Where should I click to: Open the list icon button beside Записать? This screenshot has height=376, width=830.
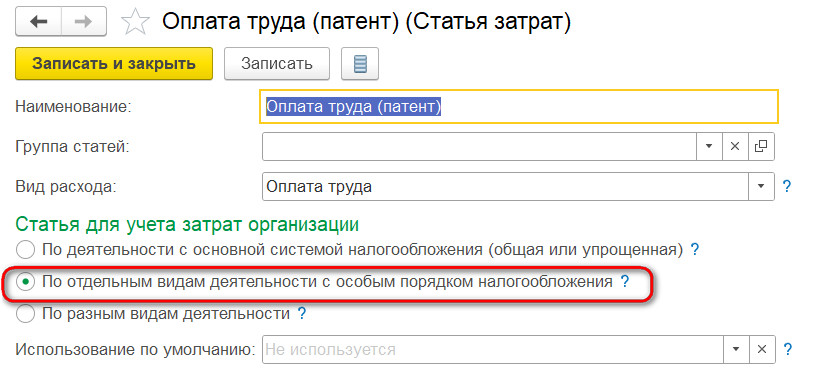(x=360, y=64)
